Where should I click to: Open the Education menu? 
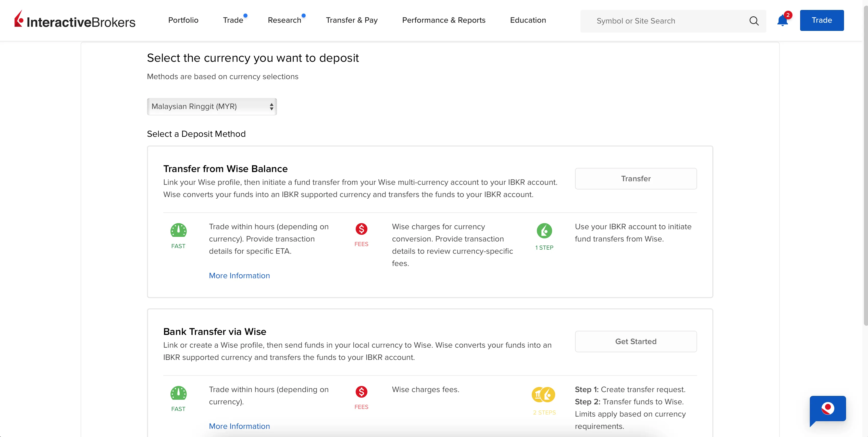pos(528,20)
